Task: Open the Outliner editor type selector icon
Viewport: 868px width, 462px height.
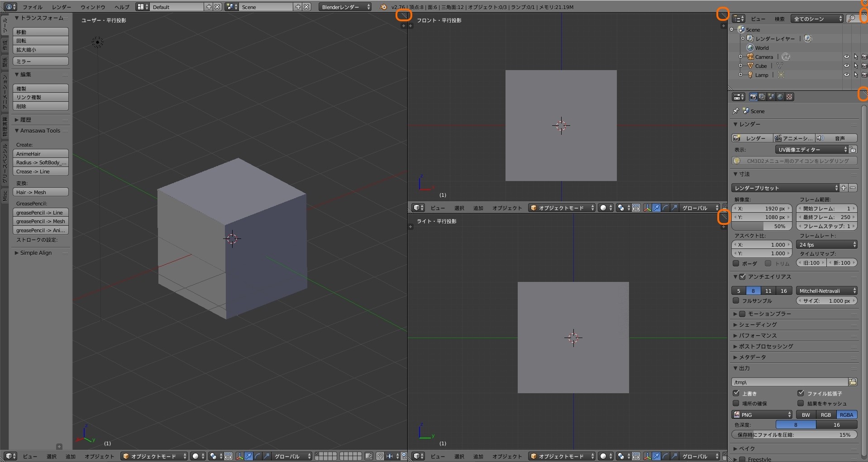Action: [739, 19]
